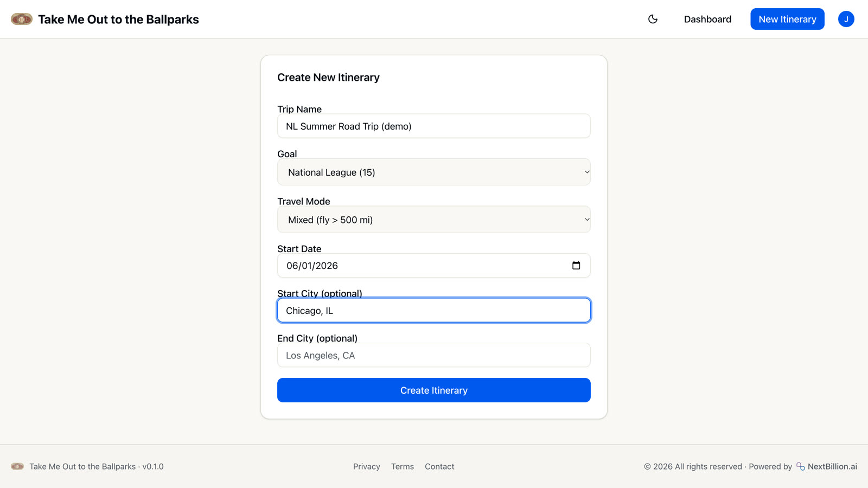868x488 pixels.
Task: Click the Start City (optional) label
Action: tap(320, 293)
